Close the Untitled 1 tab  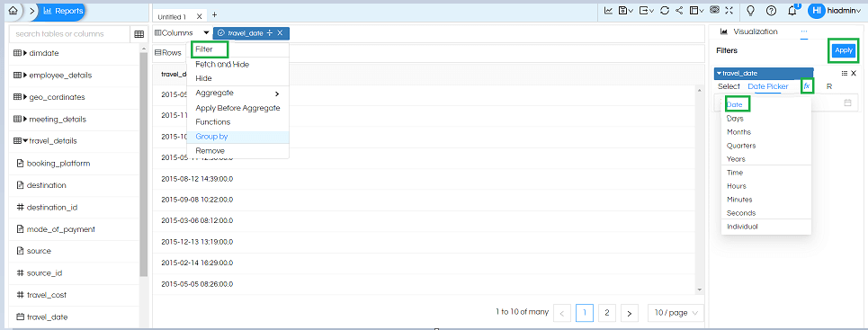point(200,16)
